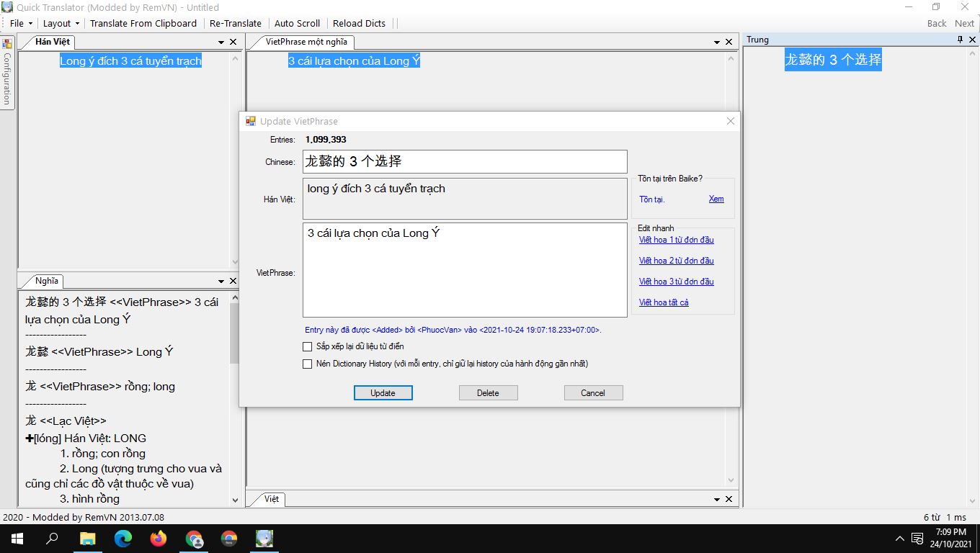This screenshot has height=553, width=980.
Task: Pin the Trung panel with the pushpin icon
Action: coord(960,40)
